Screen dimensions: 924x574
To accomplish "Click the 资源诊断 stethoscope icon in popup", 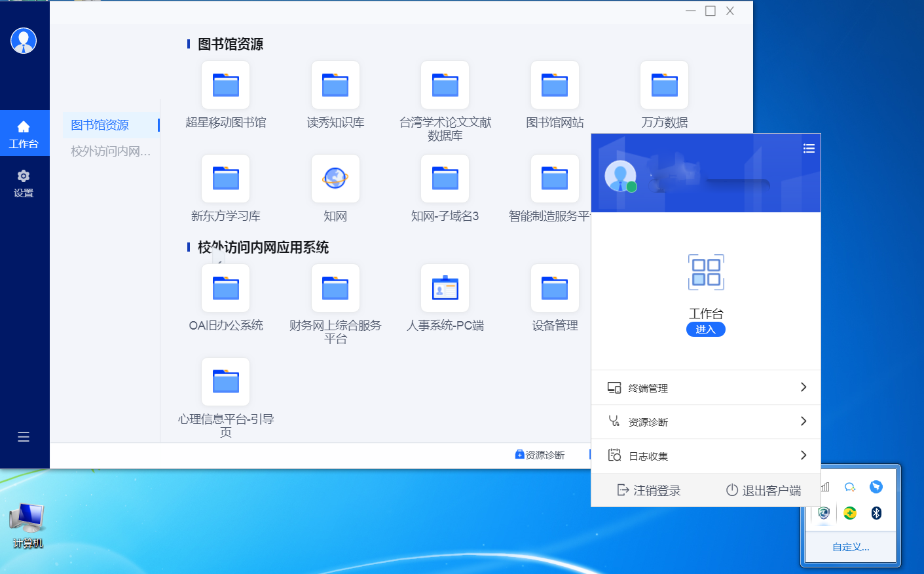I will pos(614,421).
